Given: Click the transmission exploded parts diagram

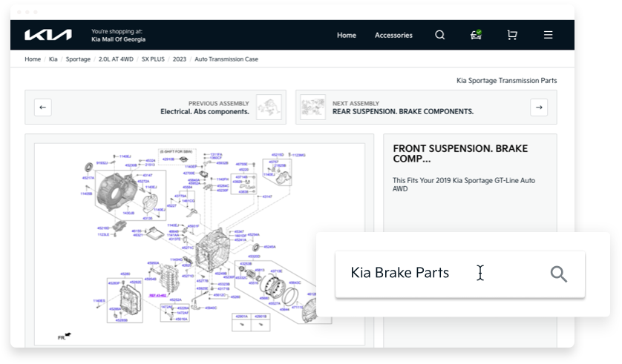Looking at the screenshot, I should (x=199, y=244).
